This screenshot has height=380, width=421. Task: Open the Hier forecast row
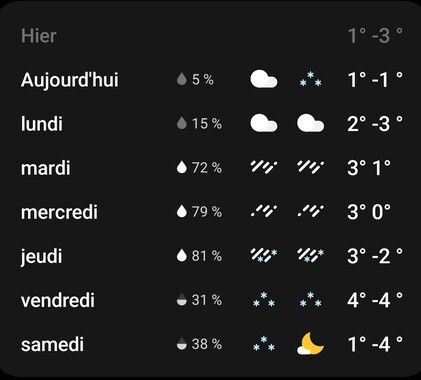point(212,36)
